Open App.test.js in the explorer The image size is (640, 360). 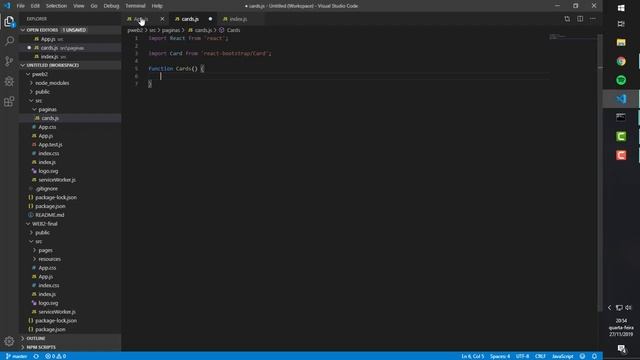point(50,144)
